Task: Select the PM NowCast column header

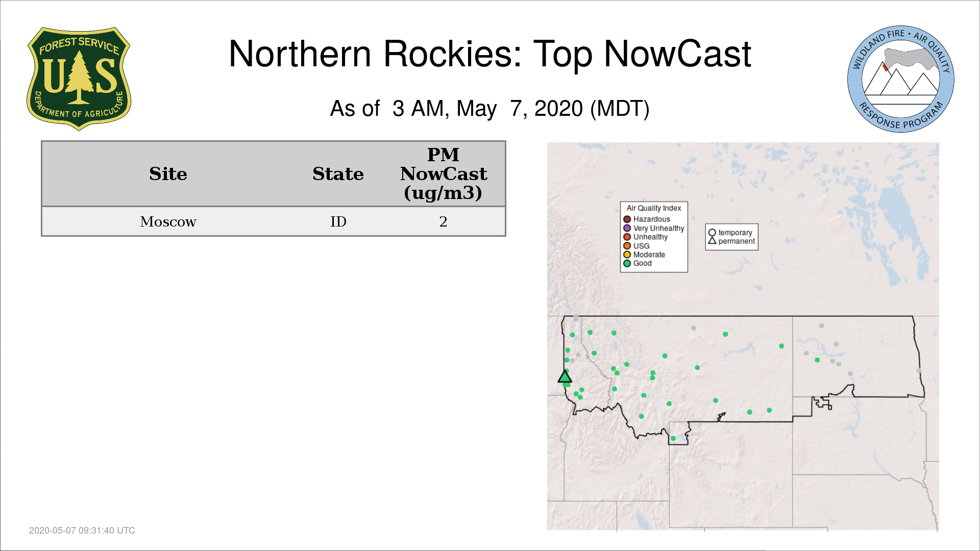Action: (x=443, y=174)
